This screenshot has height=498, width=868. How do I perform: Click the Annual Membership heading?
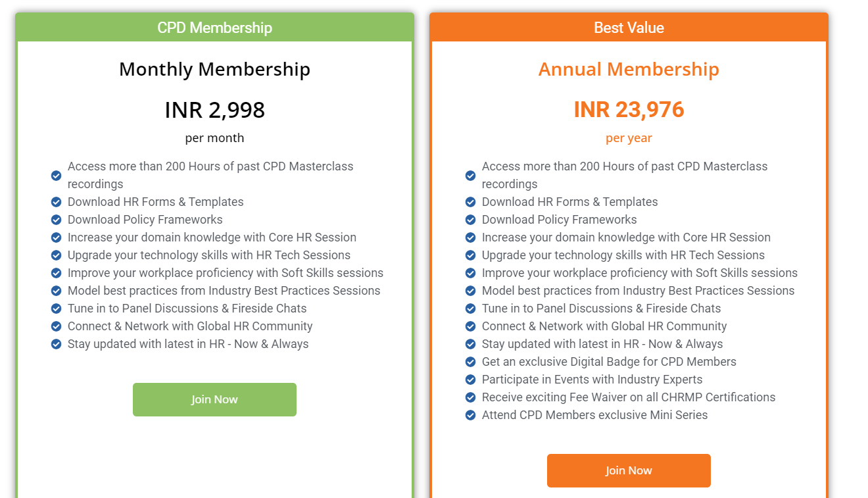[x=629, y=69]
